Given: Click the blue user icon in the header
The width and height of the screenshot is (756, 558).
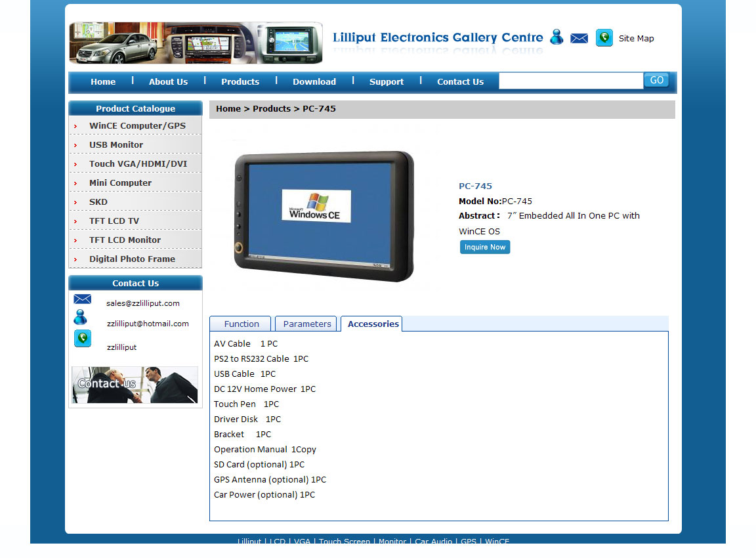Looking at the screenshot, I should click(x=557, y=37).
